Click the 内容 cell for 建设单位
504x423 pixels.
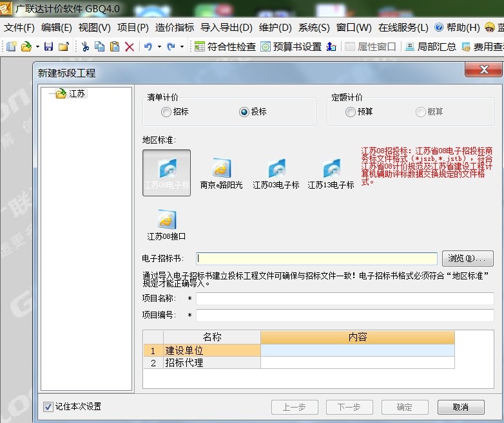[358, 350]
